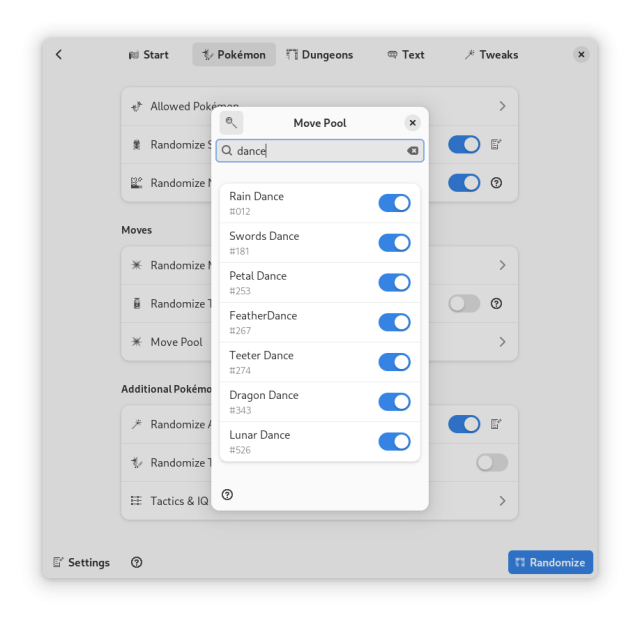
Task: Toggle off Swords Dance move
Action: [x=394, y=243]
